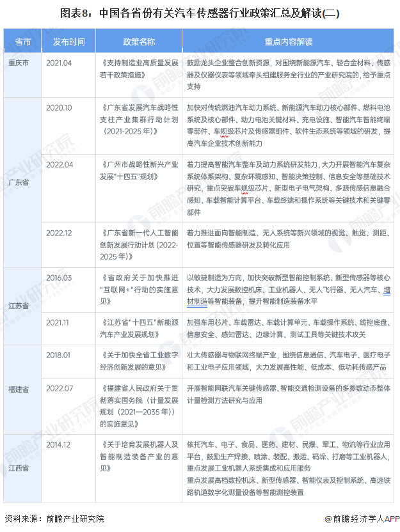Click the 资料来源：前瞻产业研究院 source text
Viewport: 400px width, 532px height.
[54, 519]
